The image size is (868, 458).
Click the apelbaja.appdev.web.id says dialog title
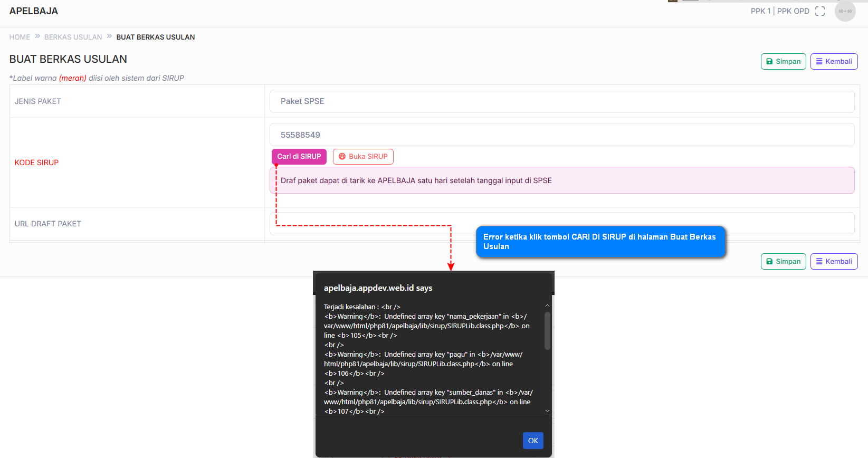tap(378, 288)
